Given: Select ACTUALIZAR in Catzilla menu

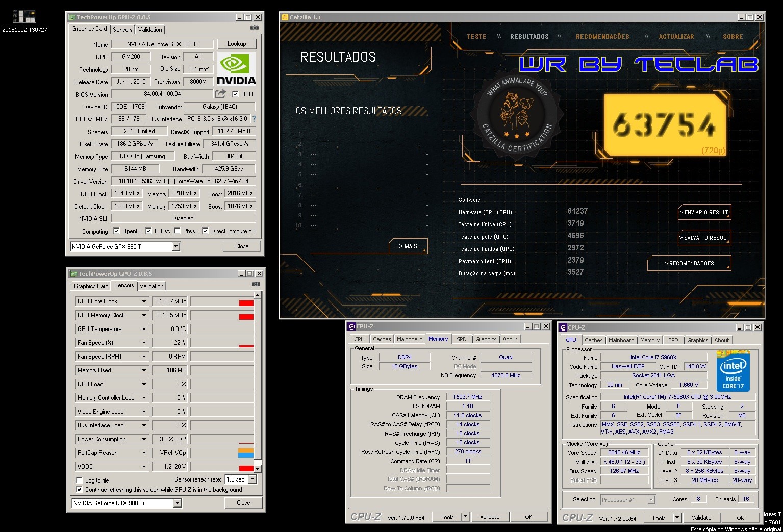Looking at the screenshot, I should point(676,37).
